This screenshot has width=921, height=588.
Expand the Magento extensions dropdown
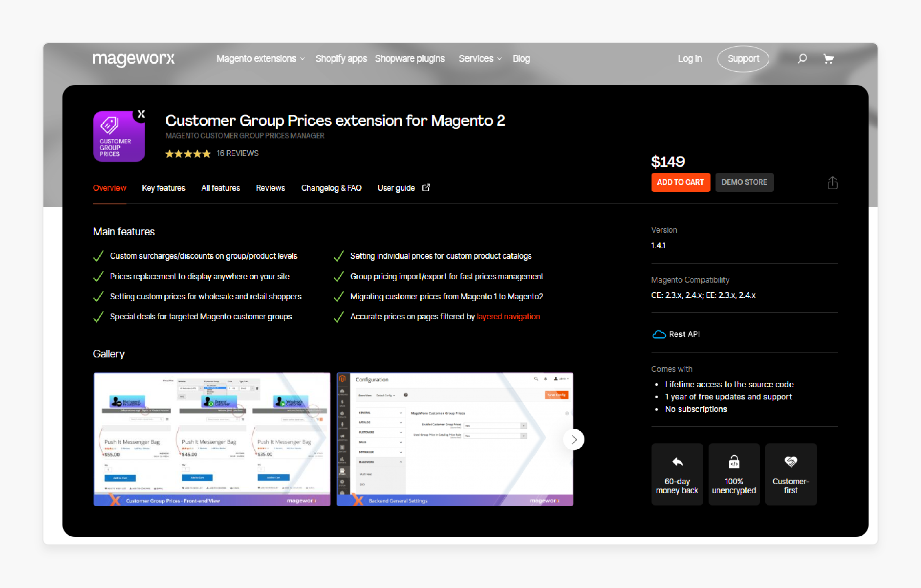click(261, 59)
